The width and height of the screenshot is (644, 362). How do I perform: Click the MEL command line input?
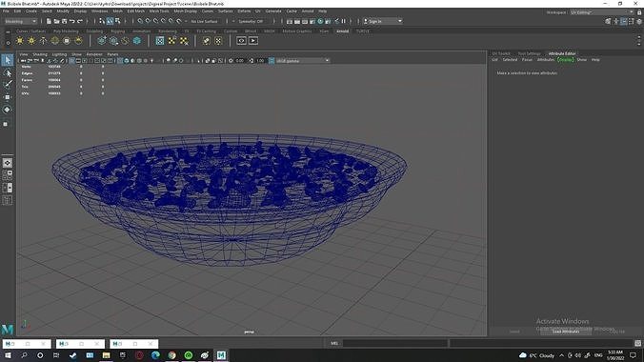click(x=395, y=343)
